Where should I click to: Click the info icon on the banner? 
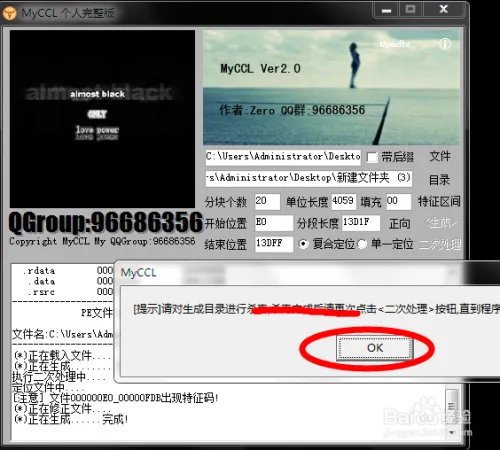(445, 44)
